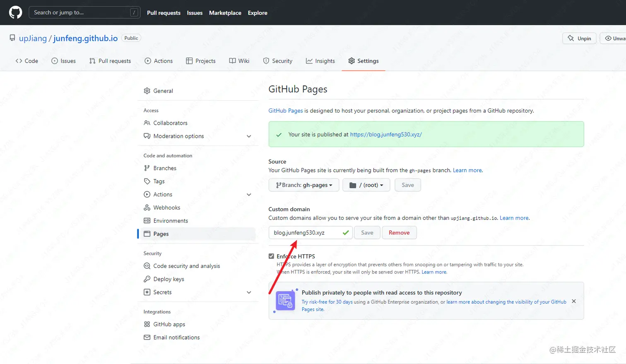The height and width of the screenshot is (364, 626).
Task: Click the Email notifications envelope icon
Action: coord(147,337)
